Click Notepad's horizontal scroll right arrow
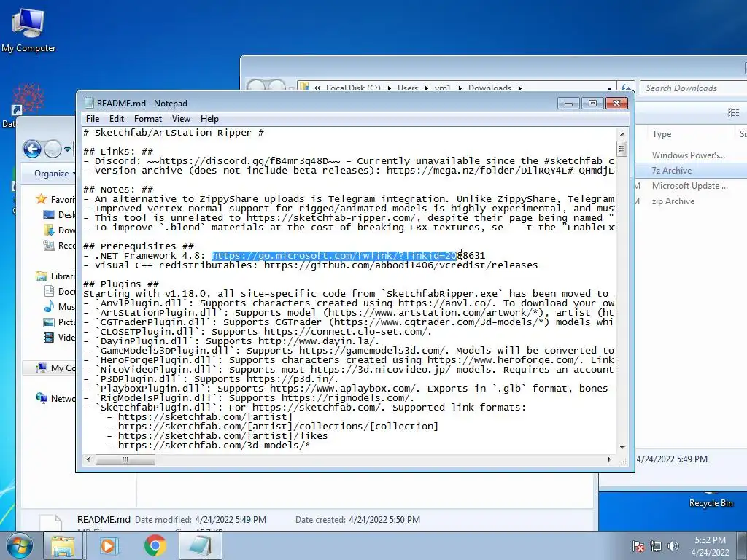The width and height of the screenshot is (747, 560). coord(609,459)
